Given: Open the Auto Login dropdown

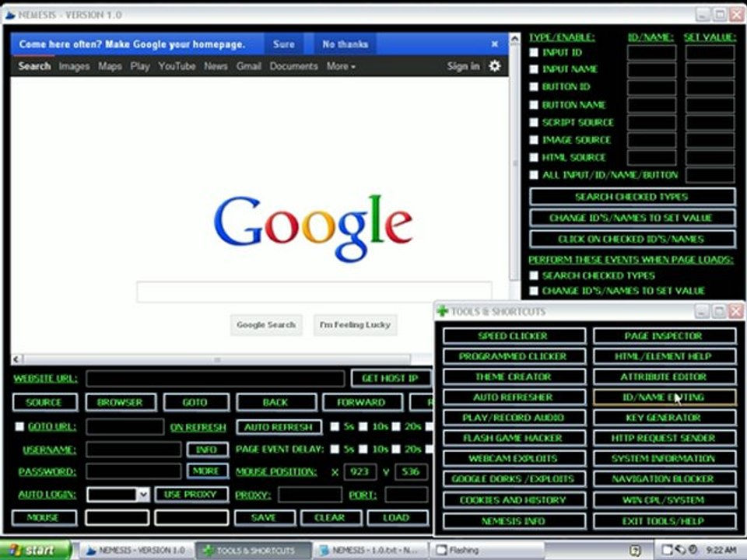Looking at the screenshot, I should (143, 495).
